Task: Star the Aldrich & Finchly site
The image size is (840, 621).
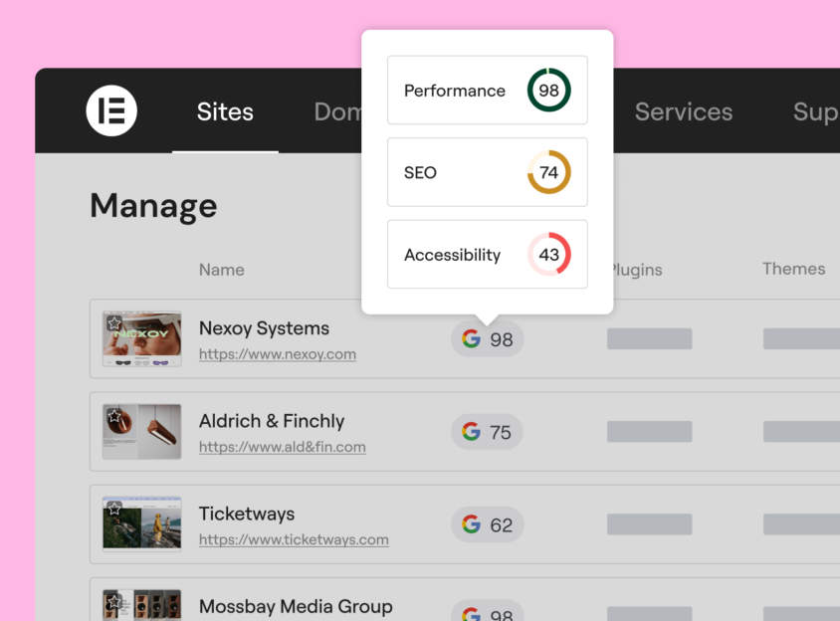Action: [114, 416]
